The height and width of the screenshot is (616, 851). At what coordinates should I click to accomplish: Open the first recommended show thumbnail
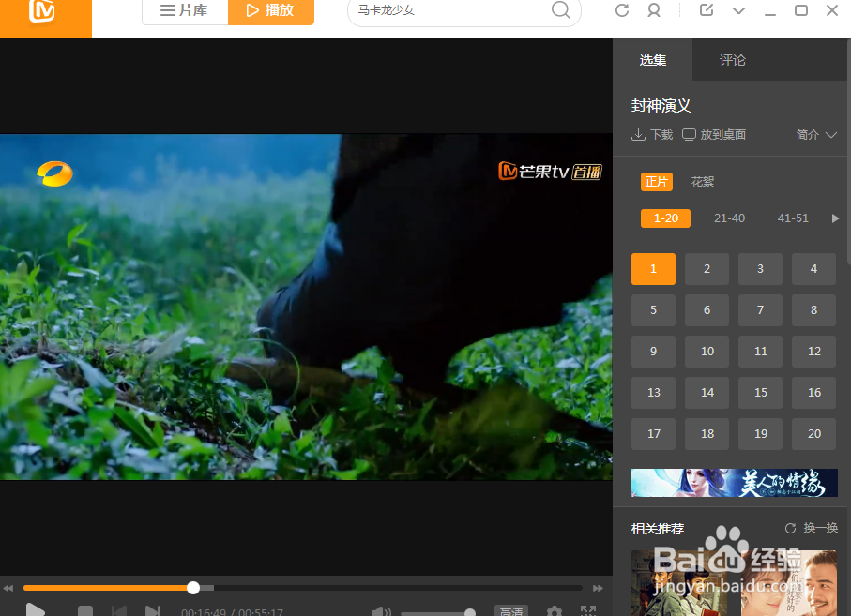(679, 583)
